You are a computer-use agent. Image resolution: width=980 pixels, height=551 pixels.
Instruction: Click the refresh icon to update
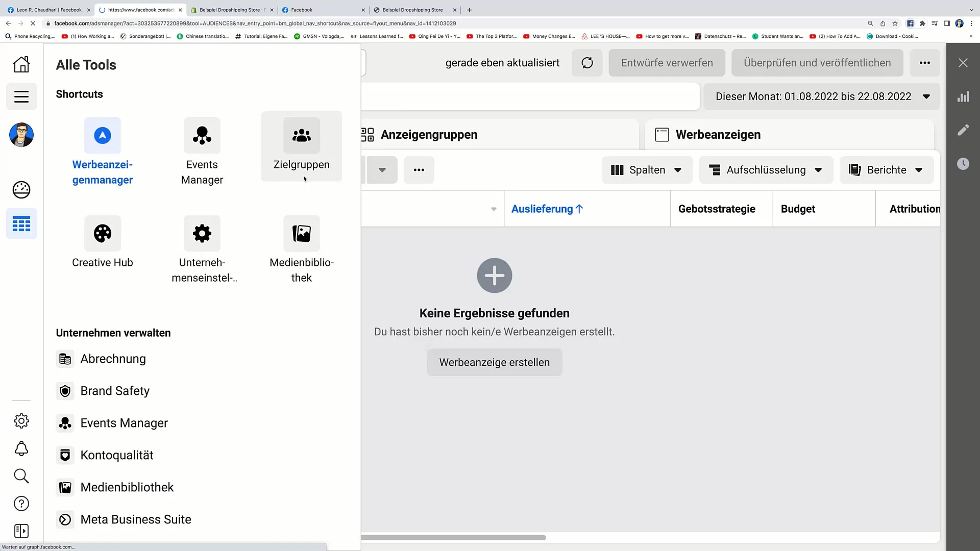click(586, 63)
